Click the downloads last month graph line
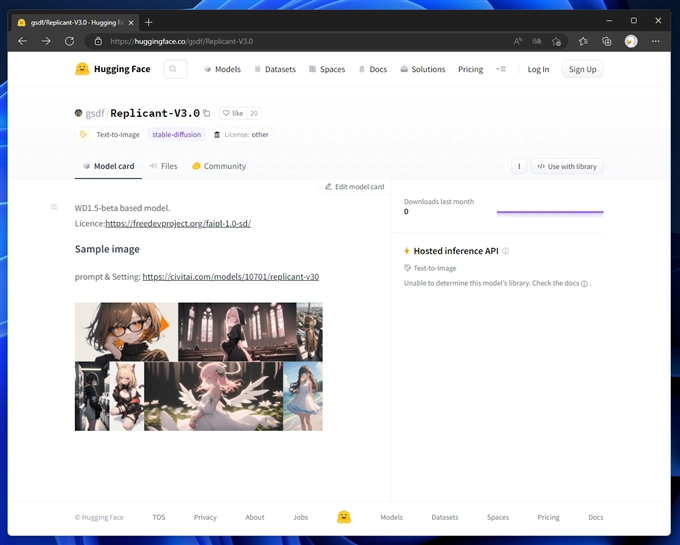The image size is (680, 545). 550,212
